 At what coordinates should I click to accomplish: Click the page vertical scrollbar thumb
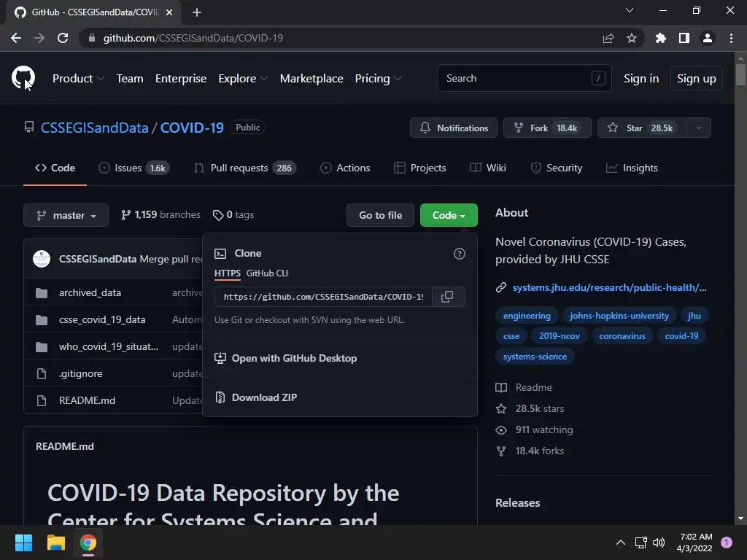[740, 74]
